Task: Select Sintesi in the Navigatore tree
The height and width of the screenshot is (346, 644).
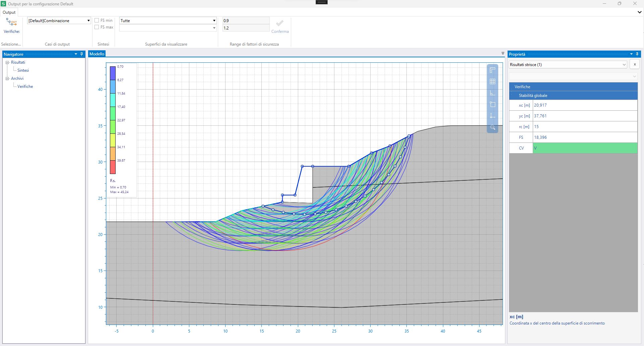Action: [23, 70]
